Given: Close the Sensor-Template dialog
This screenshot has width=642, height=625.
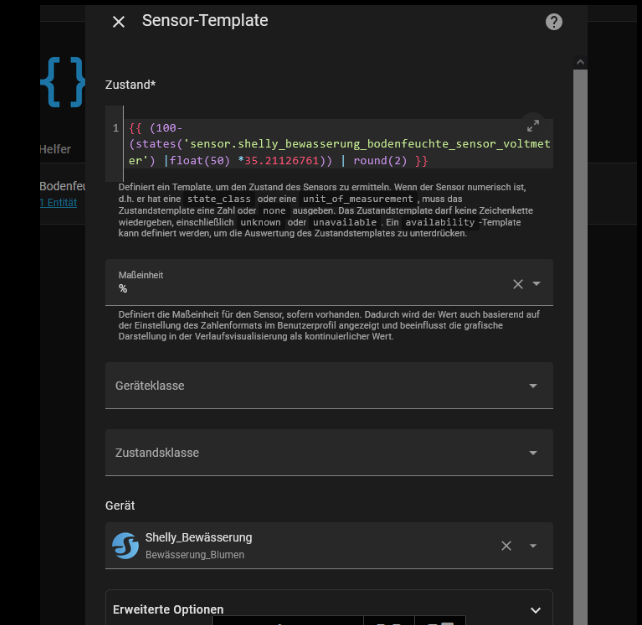Looking at the screenshot, I should [x=119, y=22].
